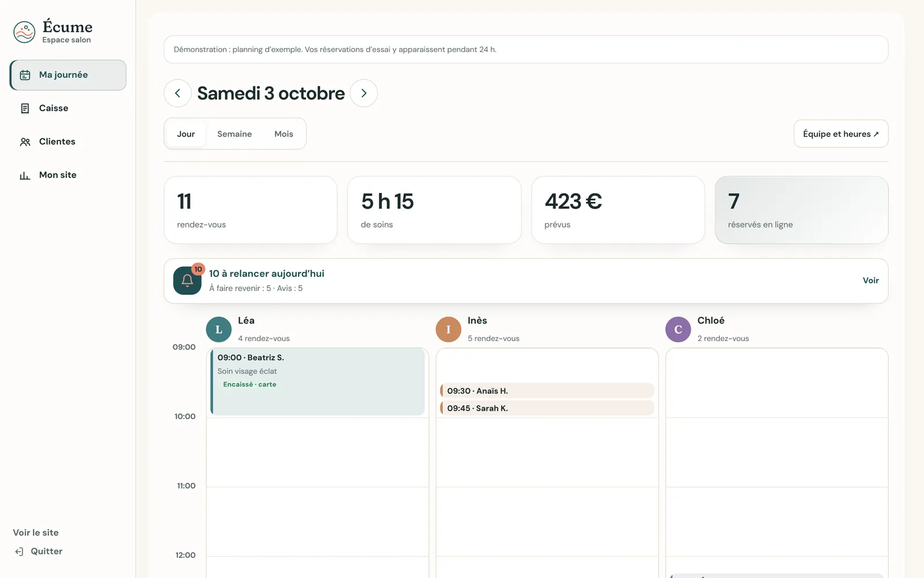Image resolution: width=924 pixels, height=578 pixels.
Task: Click the bell reminder icon
Action: (187, 281)
